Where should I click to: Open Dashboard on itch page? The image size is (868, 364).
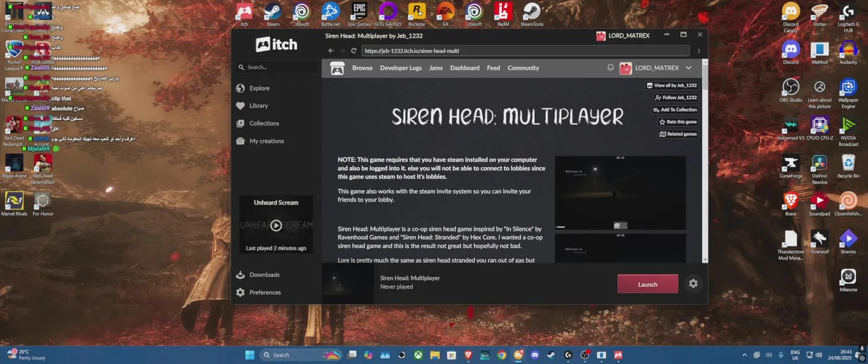click(x=465, y=68)
